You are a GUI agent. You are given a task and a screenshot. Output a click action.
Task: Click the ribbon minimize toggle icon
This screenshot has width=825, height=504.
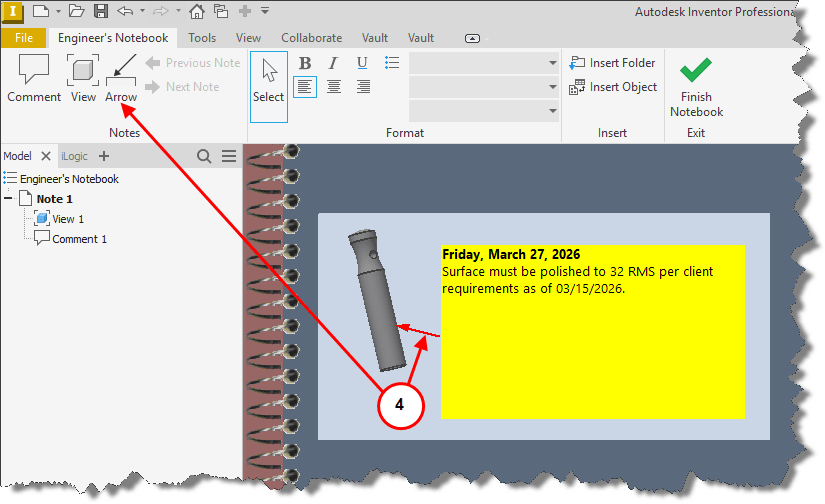472,38
